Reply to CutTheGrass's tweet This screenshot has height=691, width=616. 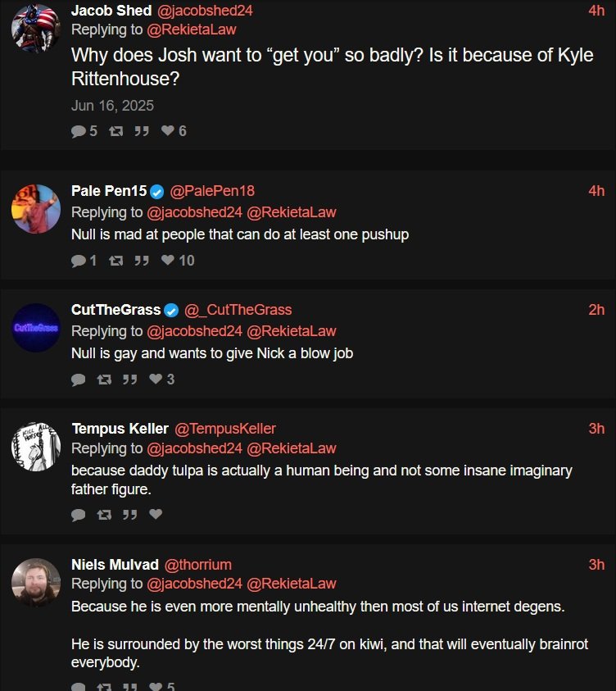coord(79,380)
